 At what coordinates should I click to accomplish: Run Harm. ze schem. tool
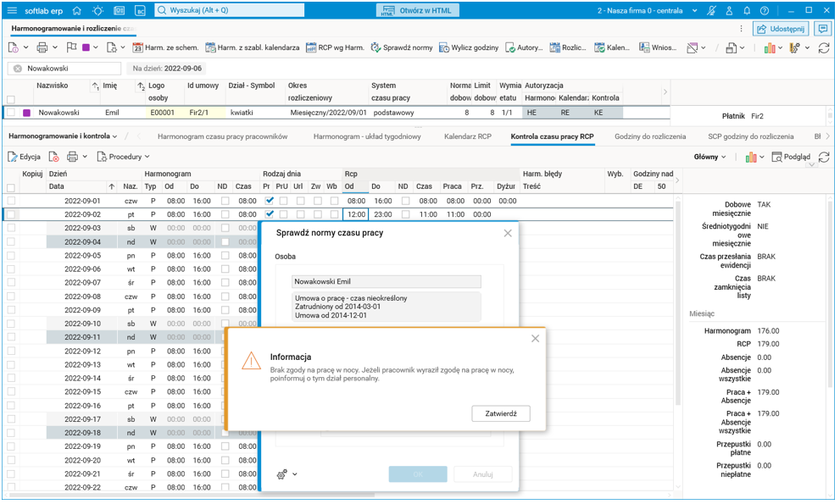coord(165,47)
